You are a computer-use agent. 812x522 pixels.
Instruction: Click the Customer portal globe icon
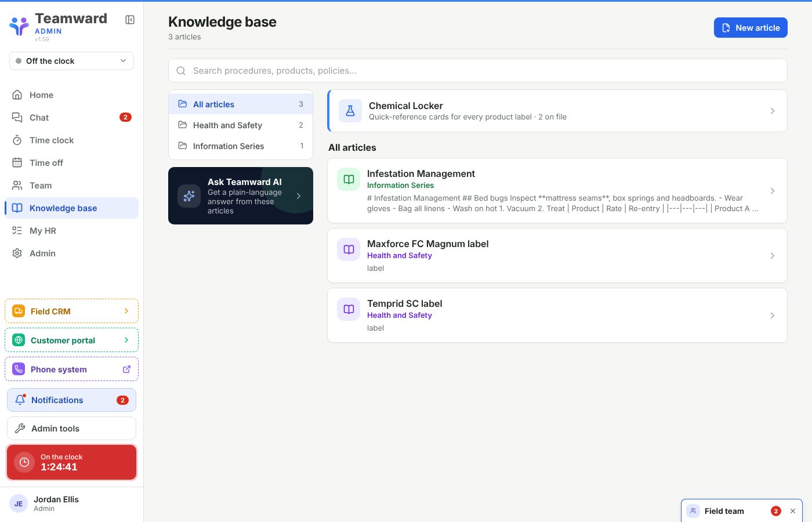[19, 340]
